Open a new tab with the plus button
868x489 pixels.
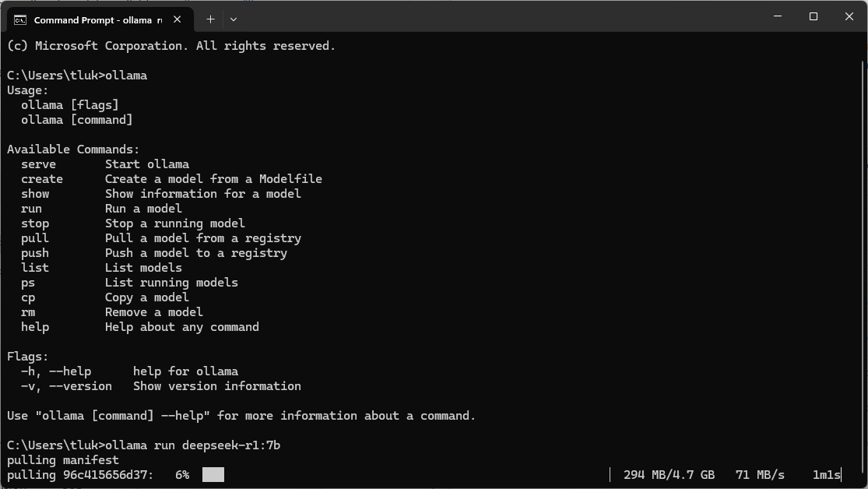click(x=210, y=19)
